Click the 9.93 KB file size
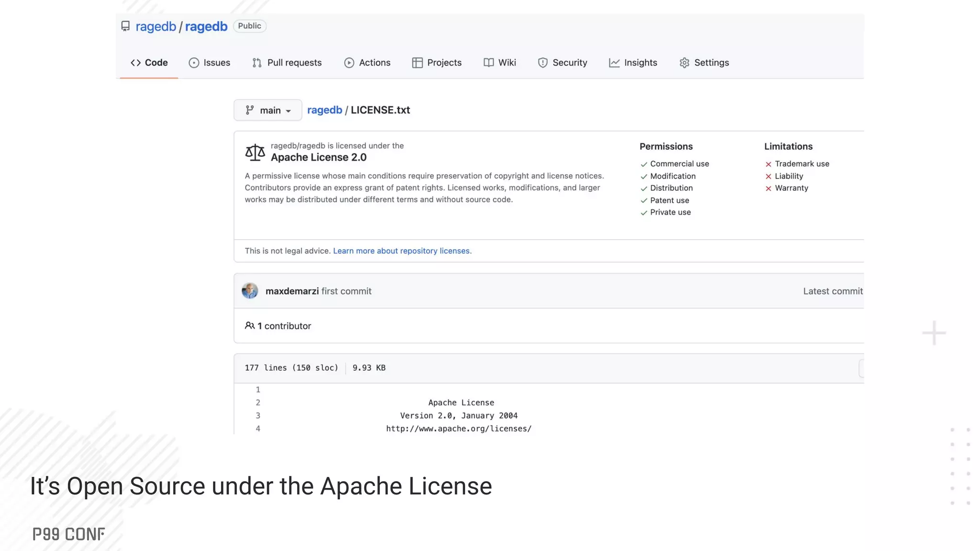The image size is (980, 551). coord(369,368)
